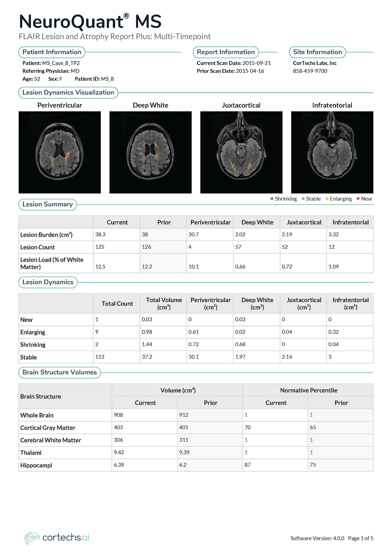The image size is (392, 554).
Task: Click current Lesion Count value 125
Action: [100, 247]
